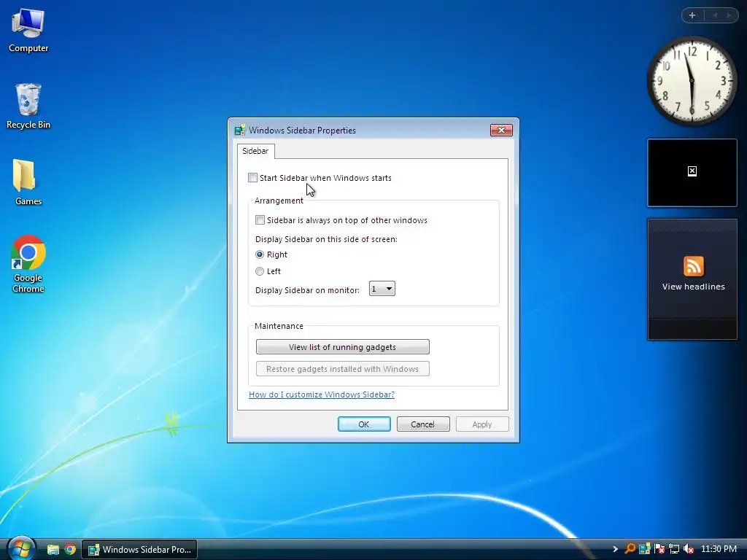Click the dialog title bar sidebar icon
The height and width of the screenshot is (560, 747).
click(239, 130)
